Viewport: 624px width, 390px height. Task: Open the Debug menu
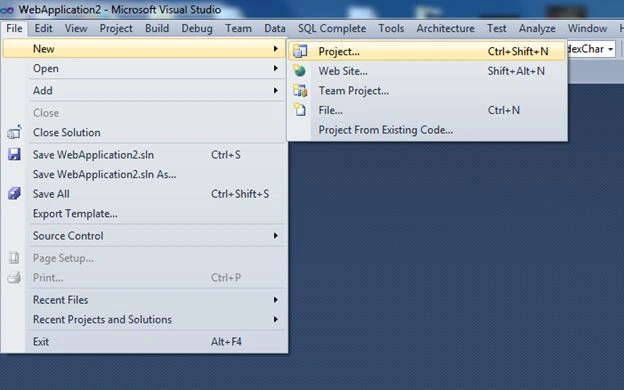tap(197, 28)
